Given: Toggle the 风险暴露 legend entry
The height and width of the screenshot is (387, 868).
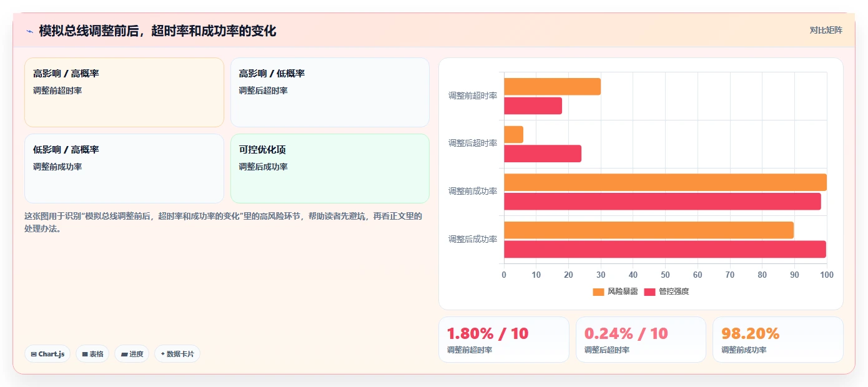Looking at the screenshot, I should (x=615, y=291).
